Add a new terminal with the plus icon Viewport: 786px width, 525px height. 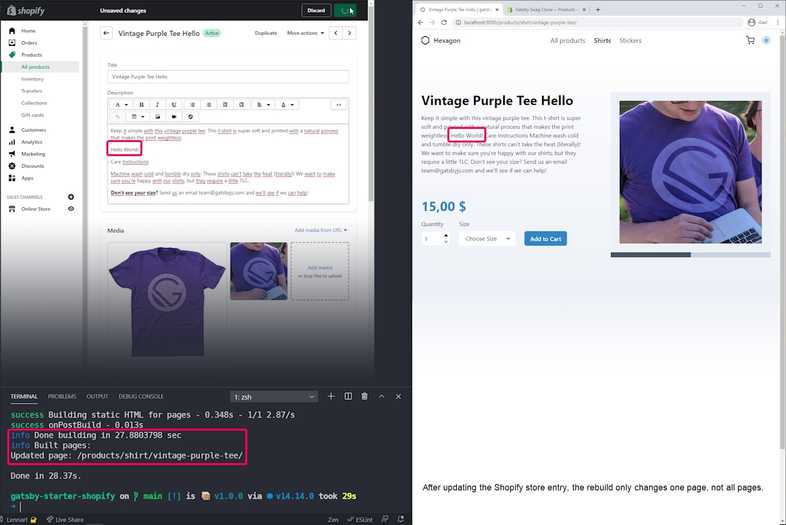tap(331, 397)
